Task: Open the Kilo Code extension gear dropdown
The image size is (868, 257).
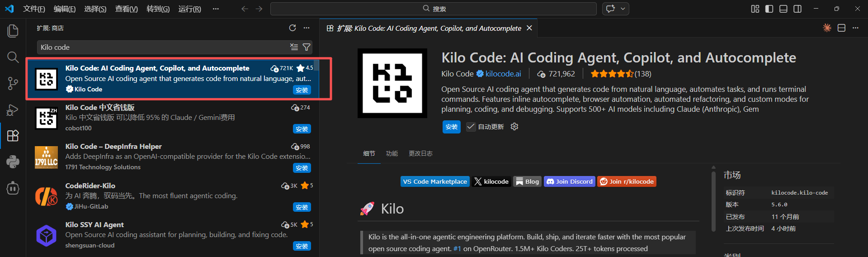Action: (514, 127)
